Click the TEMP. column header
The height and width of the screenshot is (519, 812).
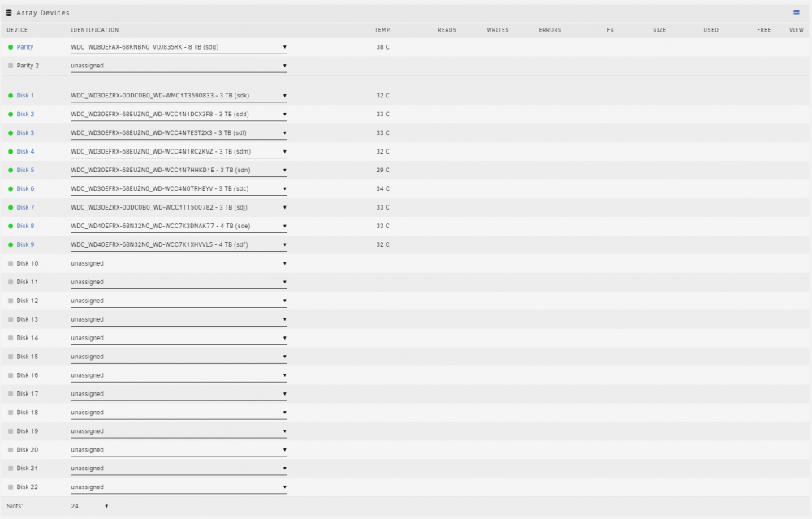[x=382, y=30]
